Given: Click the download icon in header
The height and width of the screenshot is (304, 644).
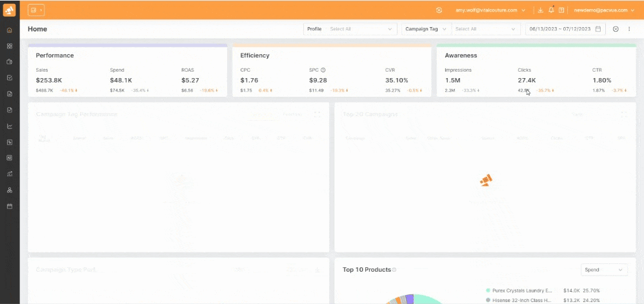Looking at the screenshot, I should pyautogui.click(x=540, y=10).
